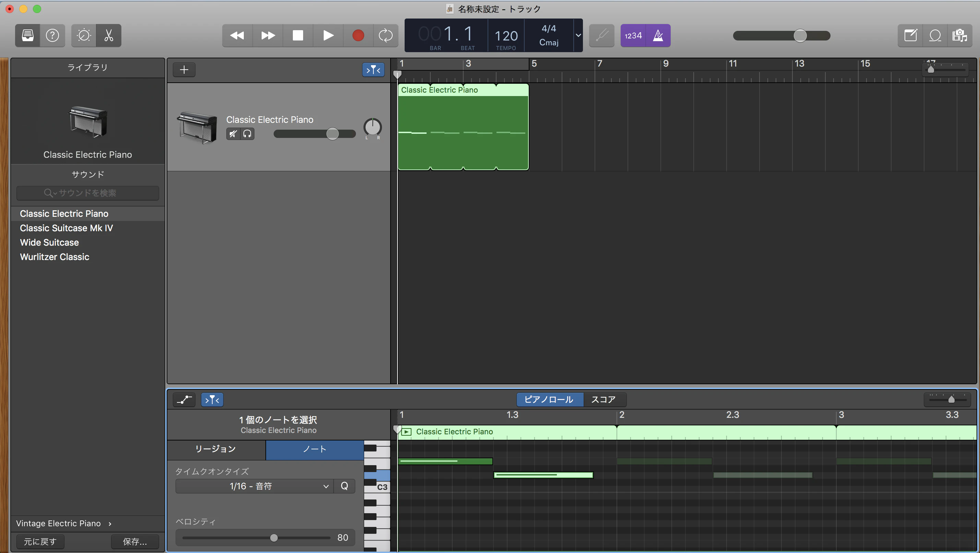
Task: Open the Media Browser button
Action: coord(960,35)
